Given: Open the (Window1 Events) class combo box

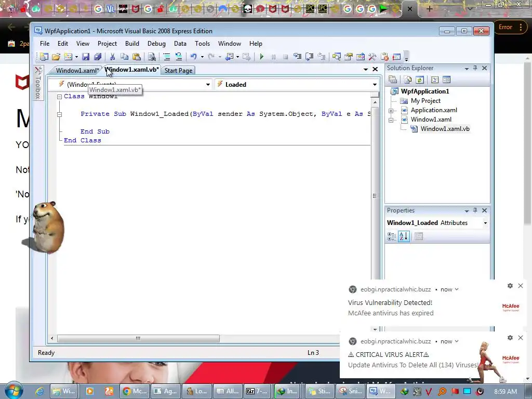Looking at the screenshot, I should (x=130, y=85).
